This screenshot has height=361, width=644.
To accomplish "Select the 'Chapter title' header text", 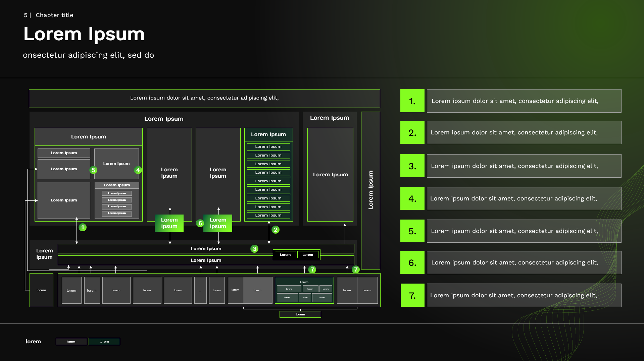I will (54, 15).
